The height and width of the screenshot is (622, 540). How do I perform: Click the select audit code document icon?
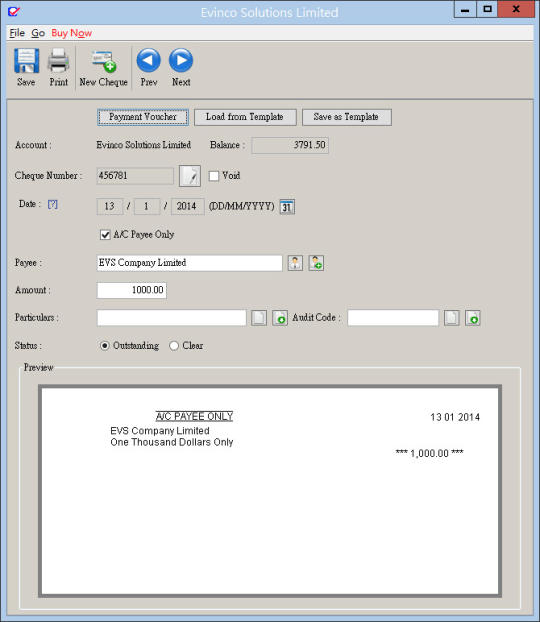[x=452, y=318]
